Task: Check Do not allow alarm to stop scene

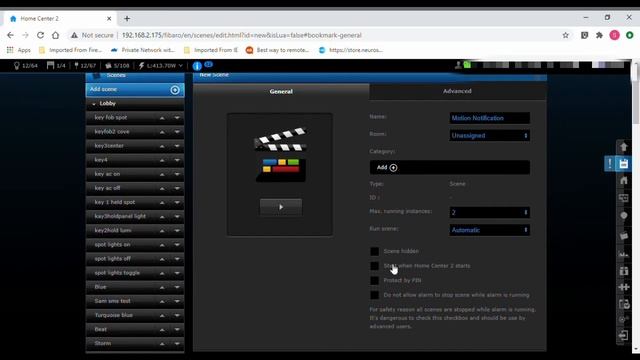Action: coord(374,295)
